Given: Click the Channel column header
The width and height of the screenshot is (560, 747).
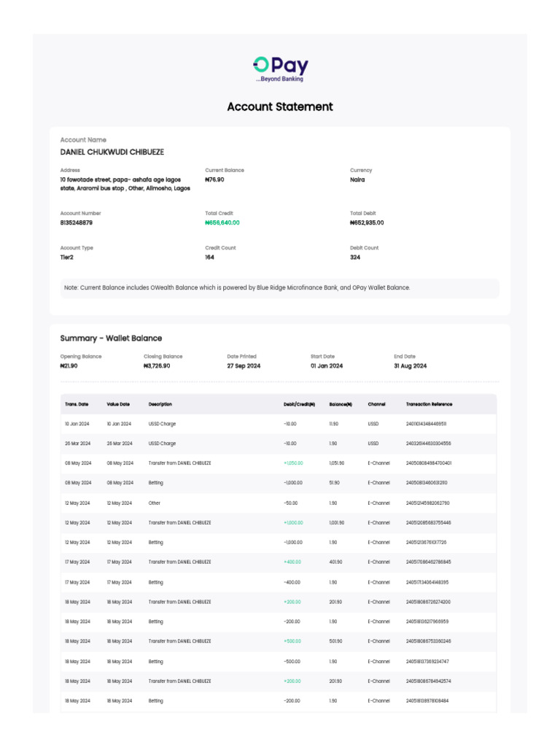Looking at the screenshot, I should click(376, 404).
